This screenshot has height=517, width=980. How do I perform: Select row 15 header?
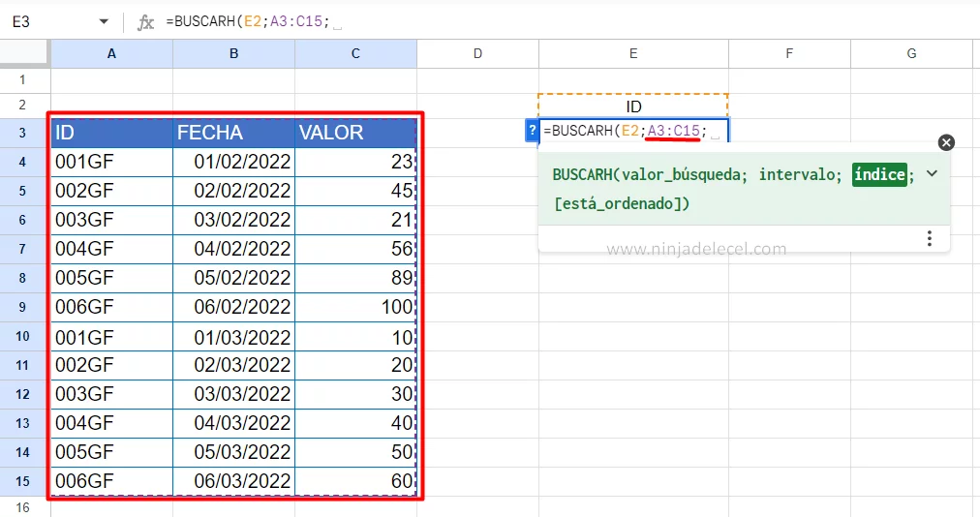22,481
